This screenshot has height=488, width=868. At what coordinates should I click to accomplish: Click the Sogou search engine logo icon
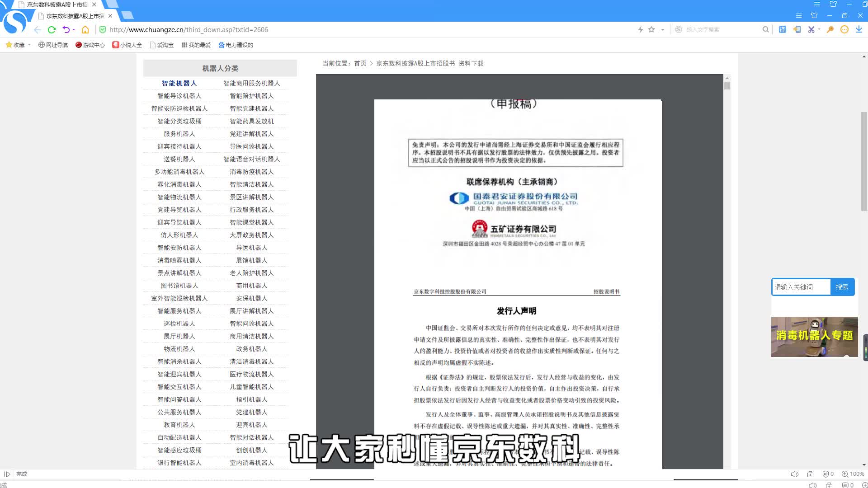click(678, 30)
